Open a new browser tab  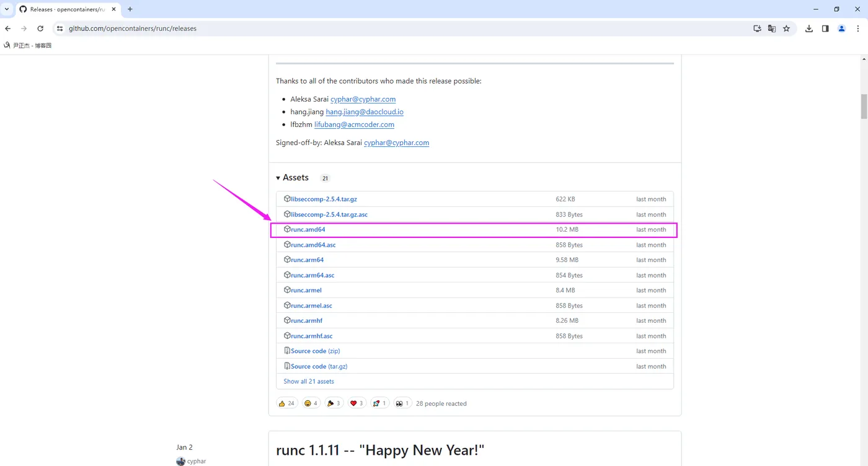(130, 9)
